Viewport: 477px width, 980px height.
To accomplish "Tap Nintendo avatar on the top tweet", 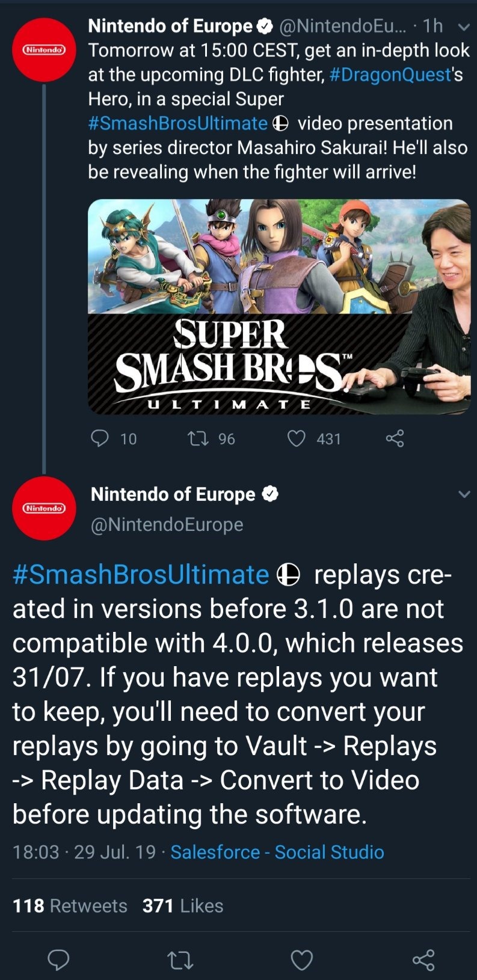I will click(44, 50).
